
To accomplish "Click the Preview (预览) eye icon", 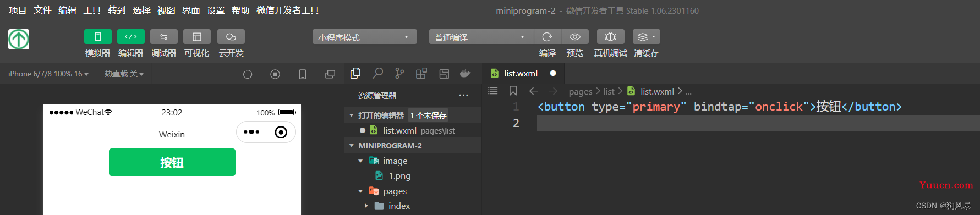I will click(x=574, y=37).
